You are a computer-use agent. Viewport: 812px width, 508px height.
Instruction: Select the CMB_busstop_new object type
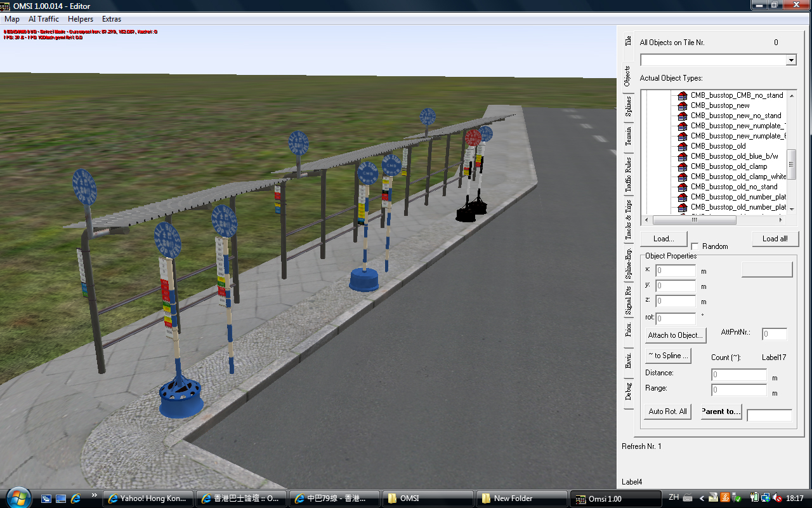pos(719,105)
